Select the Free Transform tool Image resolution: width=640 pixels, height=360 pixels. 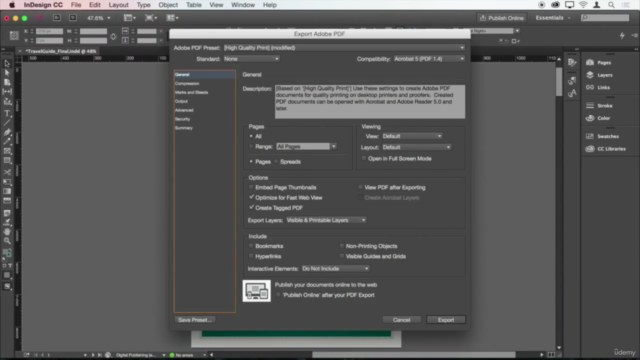coord(7,182)
